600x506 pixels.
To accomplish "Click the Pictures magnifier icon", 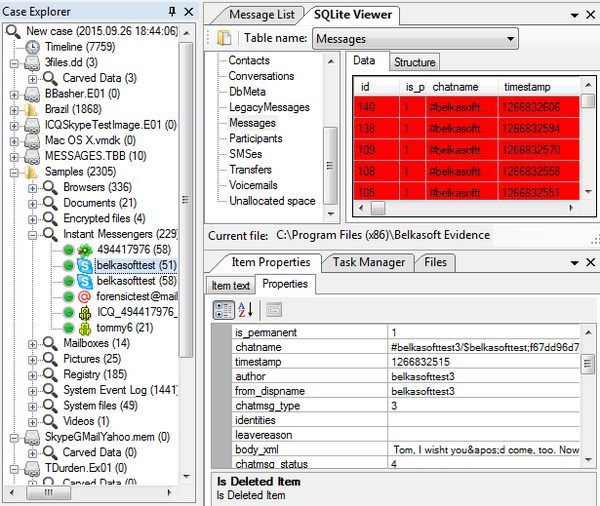I will point(50,359).
